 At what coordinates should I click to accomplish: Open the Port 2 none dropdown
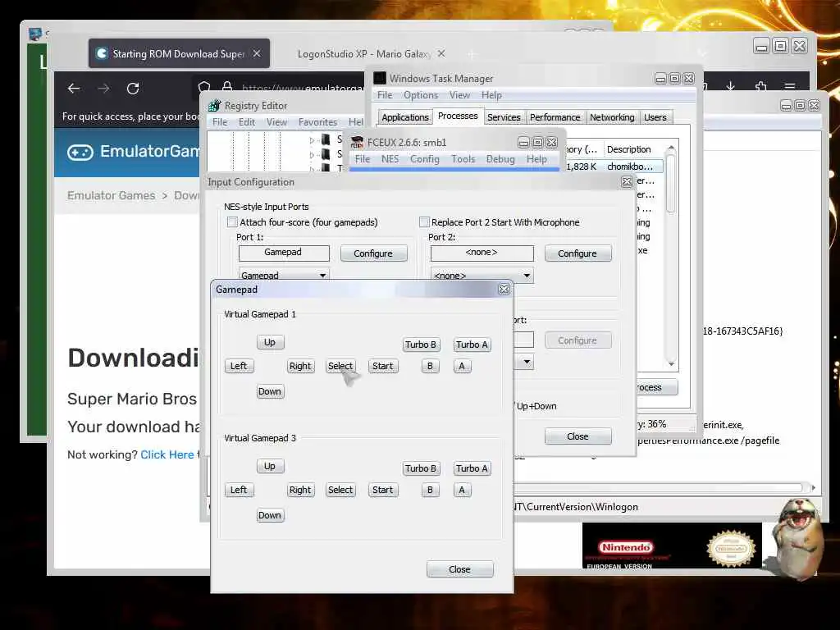527,276
